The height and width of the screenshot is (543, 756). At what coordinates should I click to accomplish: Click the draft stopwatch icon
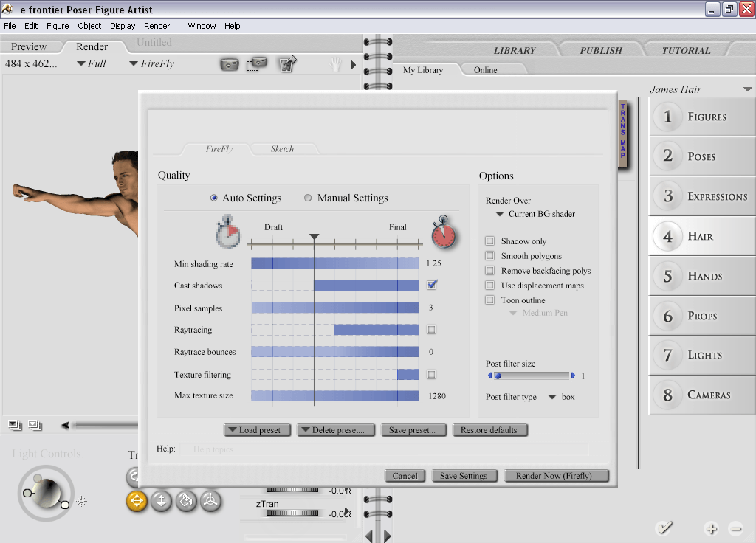[227, 232]
